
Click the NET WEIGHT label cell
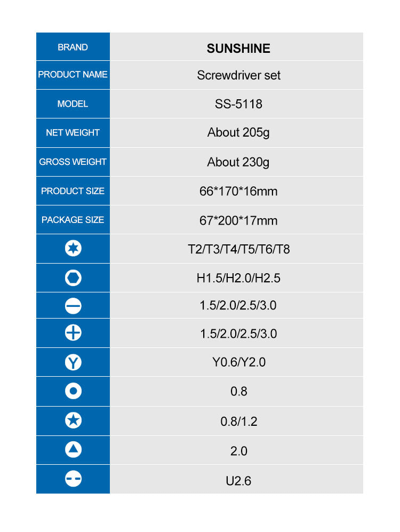73,132
